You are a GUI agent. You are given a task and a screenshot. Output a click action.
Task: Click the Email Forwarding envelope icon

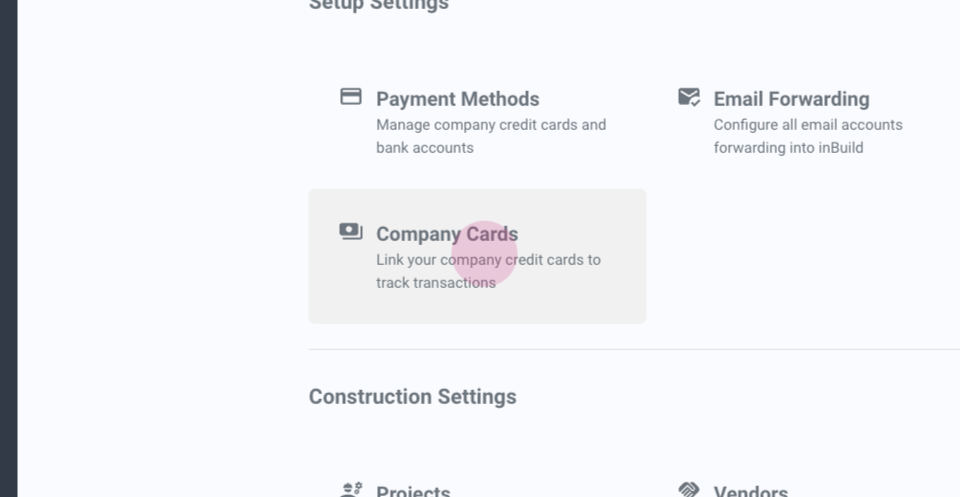pyautogui.click(x=689, y=97)
